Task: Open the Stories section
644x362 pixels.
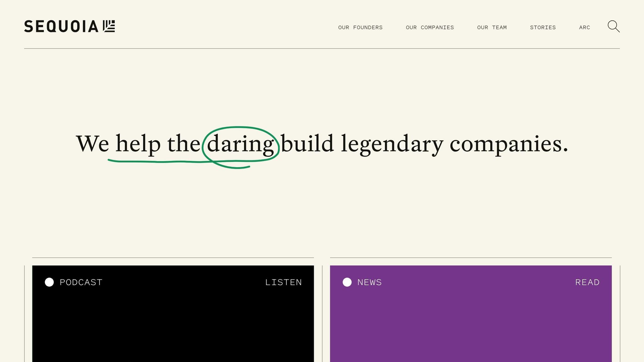Action: click(x=543, y=28)
